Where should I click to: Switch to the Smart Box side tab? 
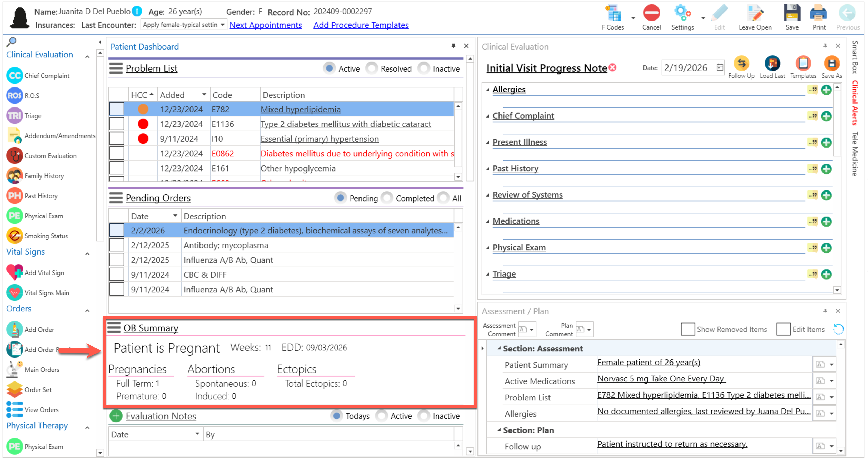(x=855, y=57)
